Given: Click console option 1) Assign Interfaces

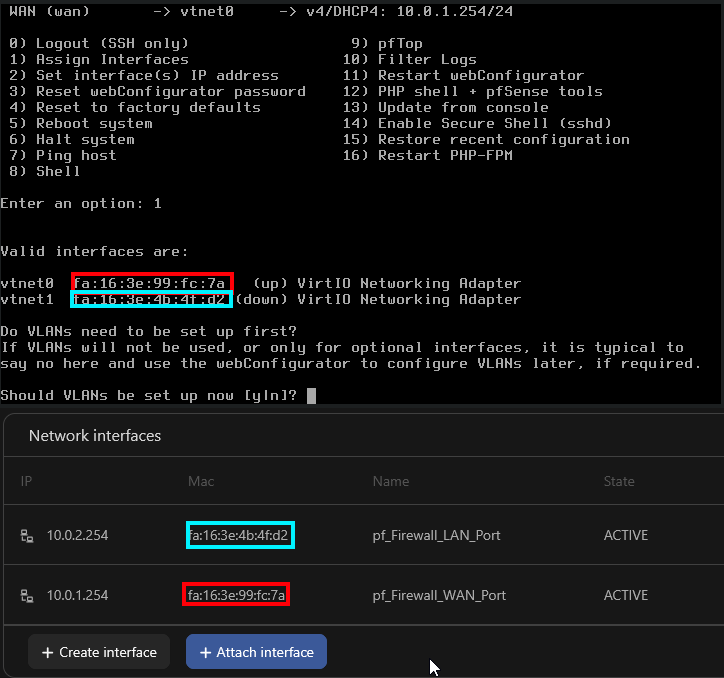Looking at the screenshot, I should point(99,60).
